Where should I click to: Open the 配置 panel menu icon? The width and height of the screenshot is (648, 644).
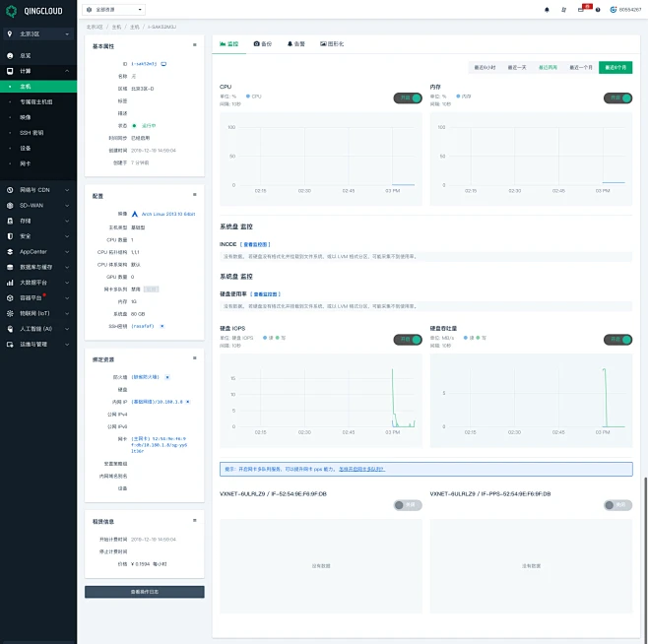pos(195,196)
